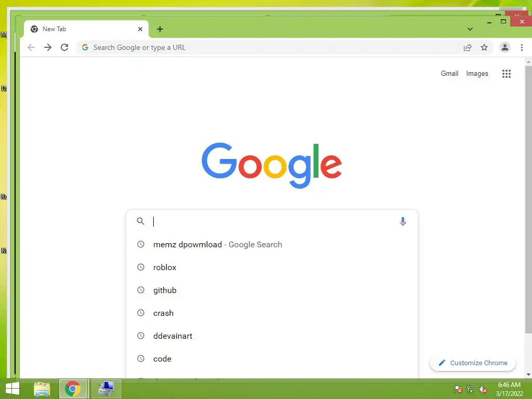This screenshot has height=399, width=532.
Task: Open a new tab with the plus button
Action: click(160, 29)
